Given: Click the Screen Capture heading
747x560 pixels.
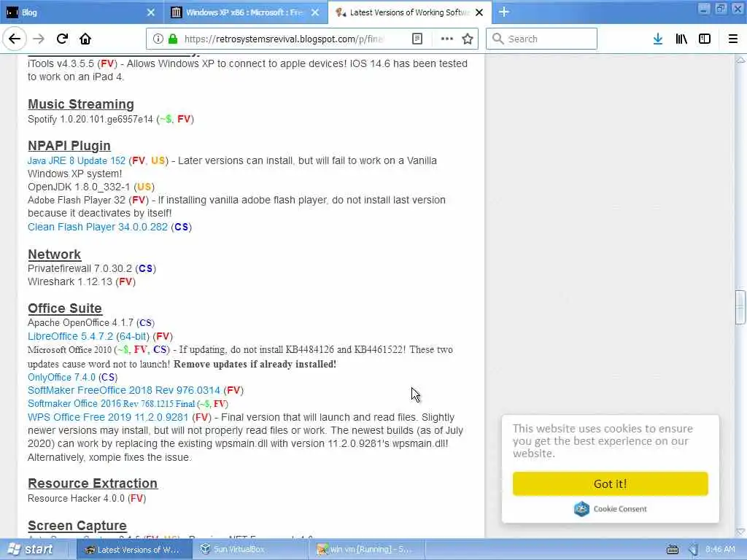Looking at the screenshot, I should 77,526.
